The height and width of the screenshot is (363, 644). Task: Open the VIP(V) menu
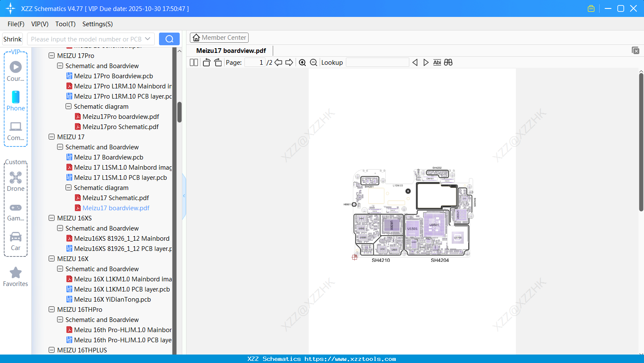tap(40, 24)
